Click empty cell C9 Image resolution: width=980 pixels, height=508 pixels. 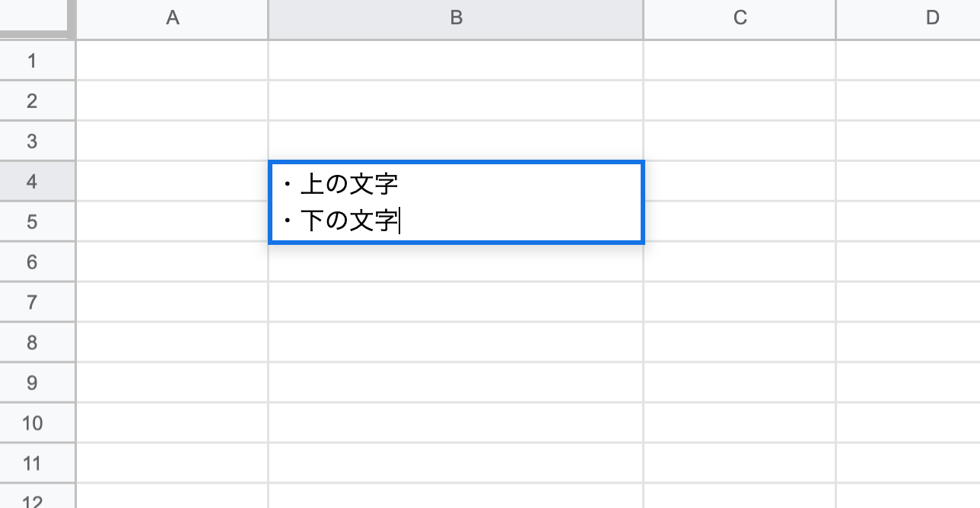[740, 383]
